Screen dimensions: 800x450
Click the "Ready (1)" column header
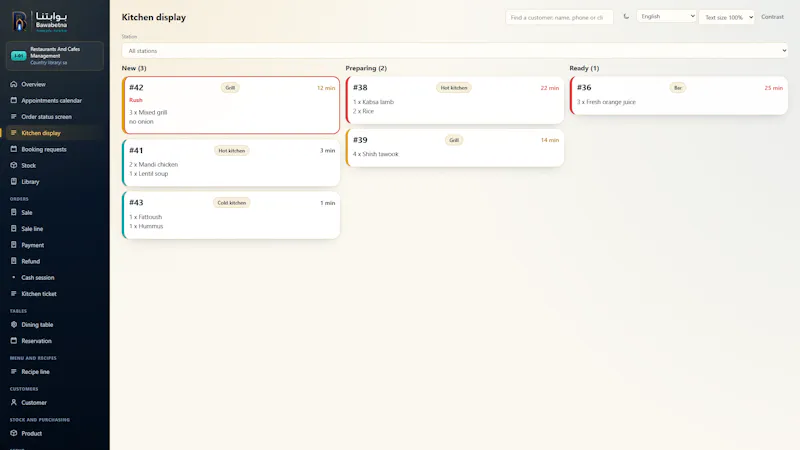[584, 68]
